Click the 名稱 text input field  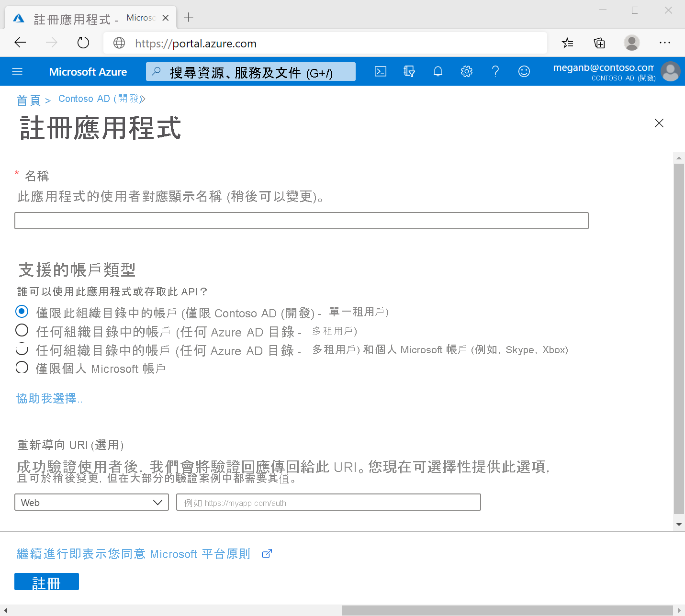tap(302, 221)
